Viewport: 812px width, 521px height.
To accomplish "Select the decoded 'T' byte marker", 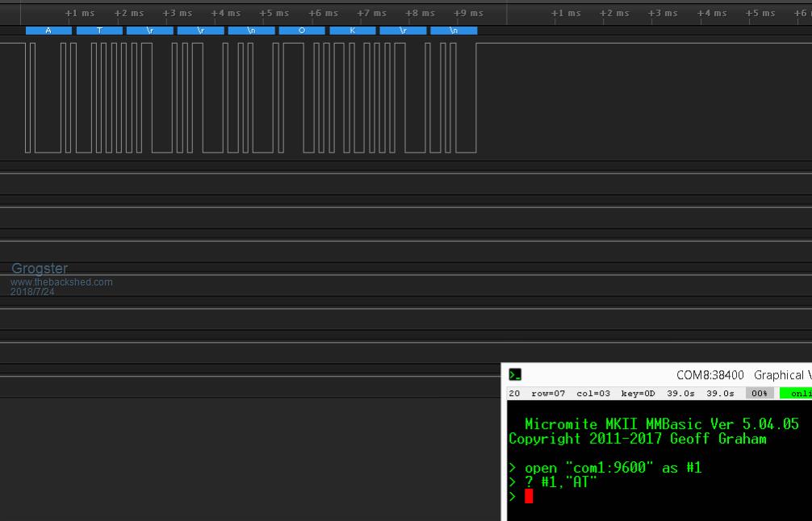I will click(99, 31).
